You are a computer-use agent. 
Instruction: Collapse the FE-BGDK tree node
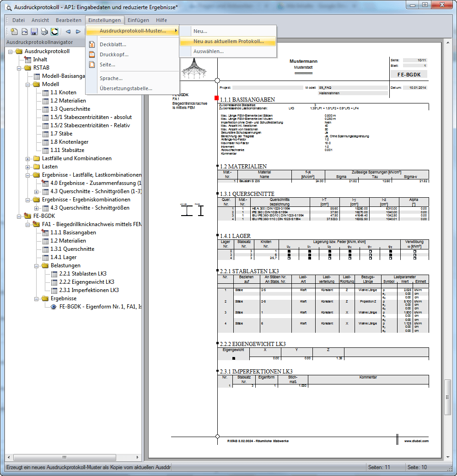click(x=19, y=216)
